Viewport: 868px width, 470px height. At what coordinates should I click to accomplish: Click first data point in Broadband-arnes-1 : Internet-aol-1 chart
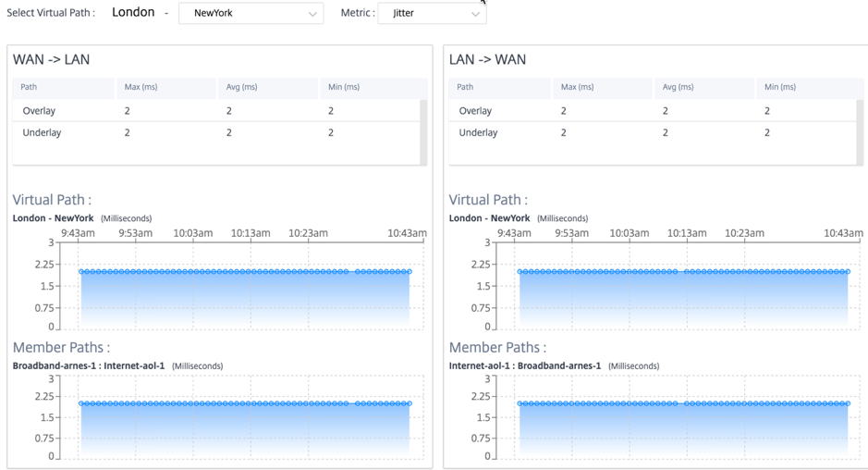coord(81,403)
